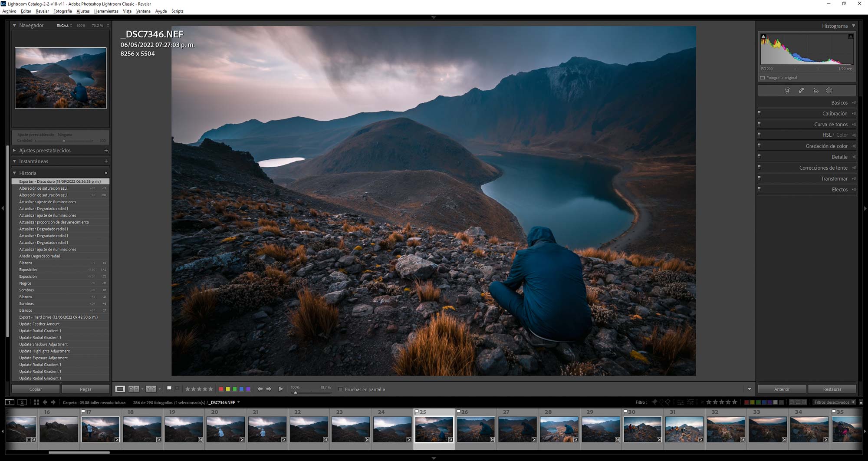This screenshot has height=461, width=868.
Task: Click the Copiar button
Action: 36,389
